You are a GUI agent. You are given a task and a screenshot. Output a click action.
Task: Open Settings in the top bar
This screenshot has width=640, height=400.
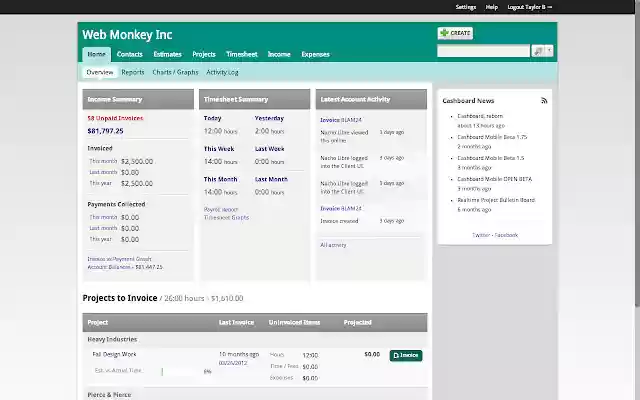(466, 7)
